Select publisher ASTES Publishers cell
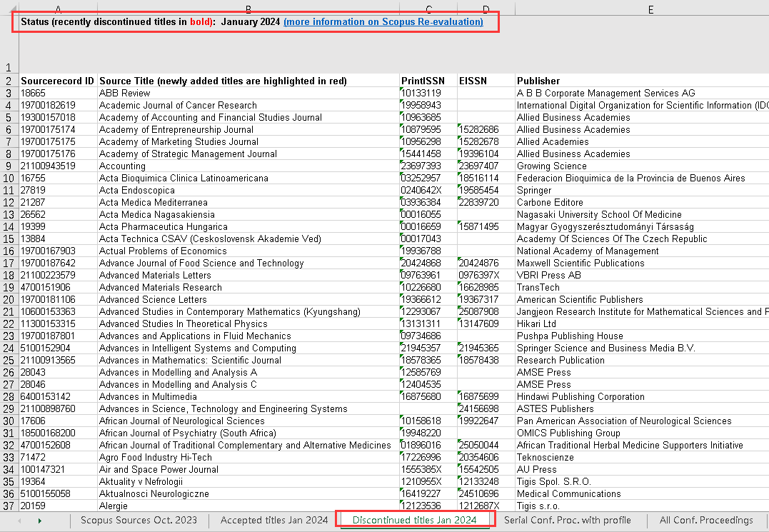 point(642,409)
